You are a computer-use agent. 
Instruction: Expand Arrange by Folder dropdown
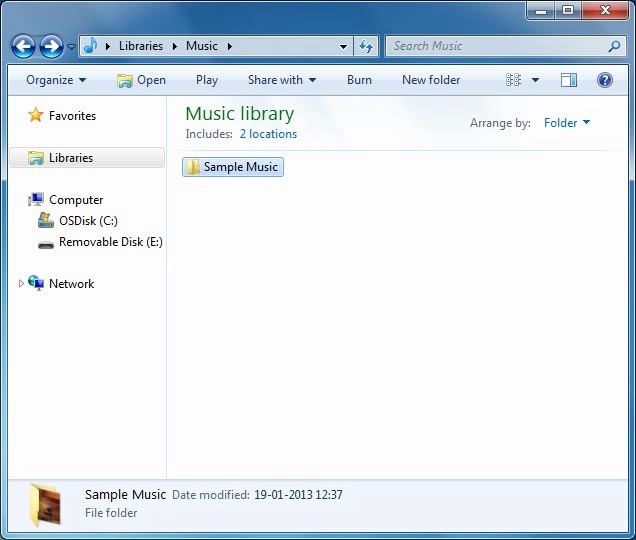click(x=566, y=123)
